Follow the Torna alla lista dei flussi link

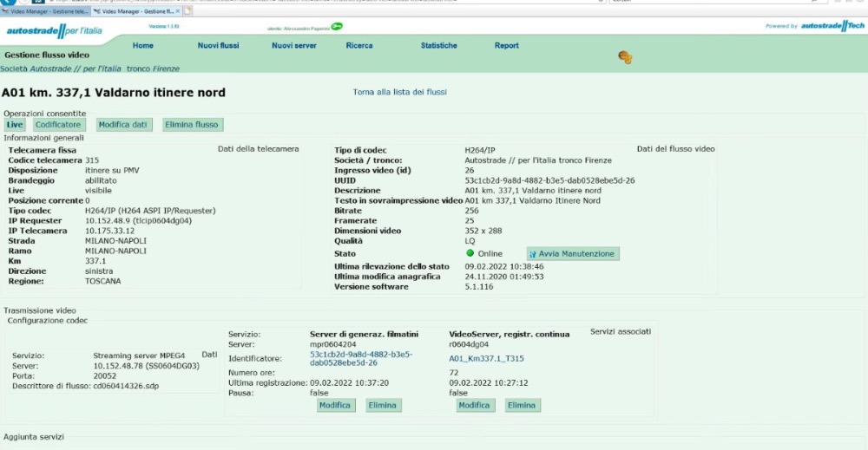tap(399, 92)
